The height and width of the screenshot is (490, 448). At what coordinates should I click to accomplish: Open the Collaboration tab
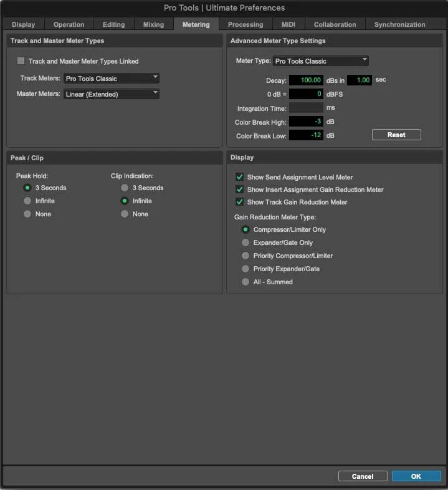(x=335, y=24)
